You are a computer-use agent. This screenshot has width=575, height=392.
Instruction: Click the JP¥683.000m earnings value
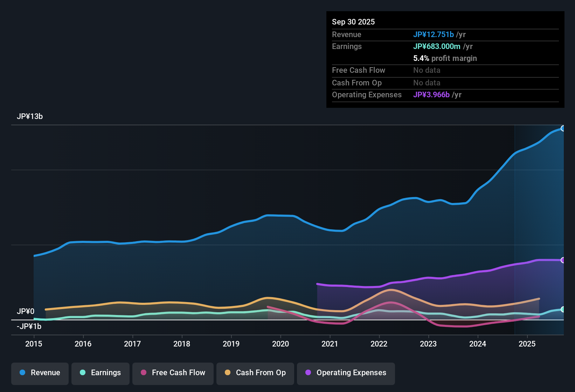[437, 46]
